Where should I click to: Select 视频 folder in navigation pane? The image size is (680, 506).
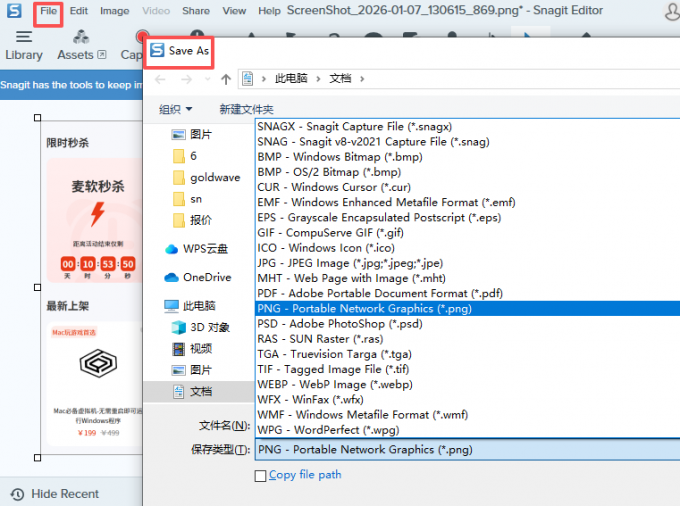click(192, 349)
